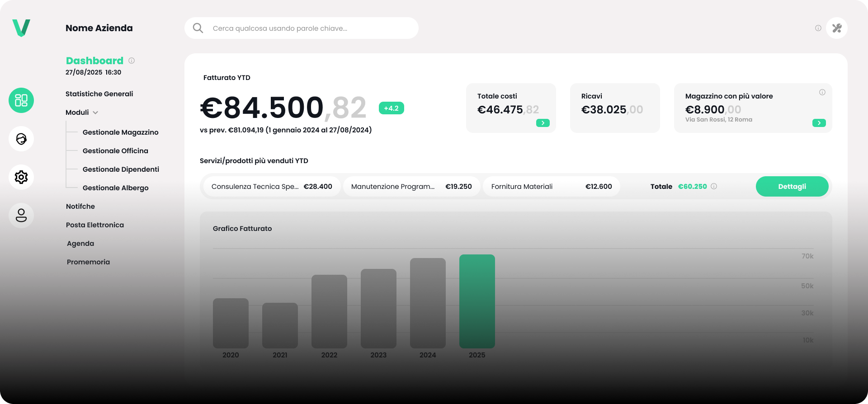Click the green V logo
Image resolution: width=868 pixels, height=404 pixels.
tap(21, 28)
